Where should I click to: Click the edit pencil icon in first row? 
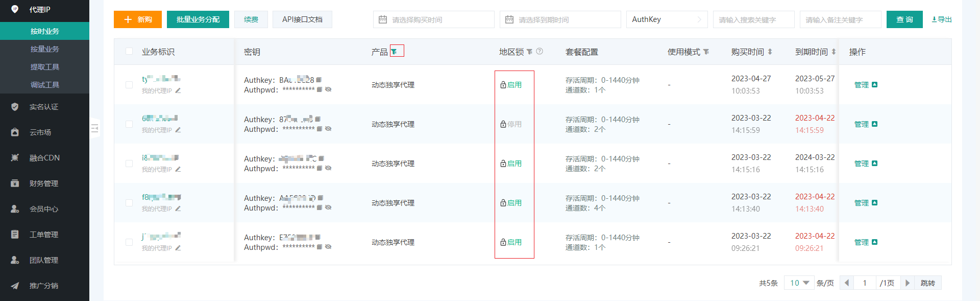[178, 90]
